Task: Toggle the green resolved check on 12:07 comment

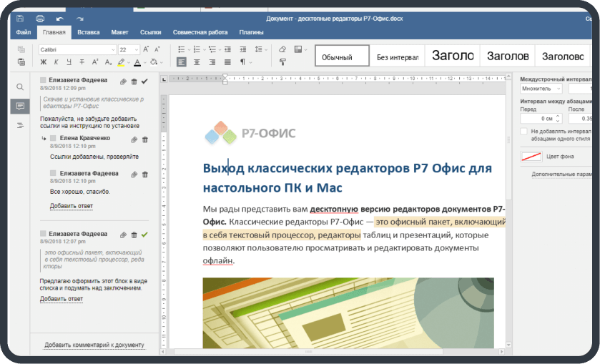Action: [144, 235]
